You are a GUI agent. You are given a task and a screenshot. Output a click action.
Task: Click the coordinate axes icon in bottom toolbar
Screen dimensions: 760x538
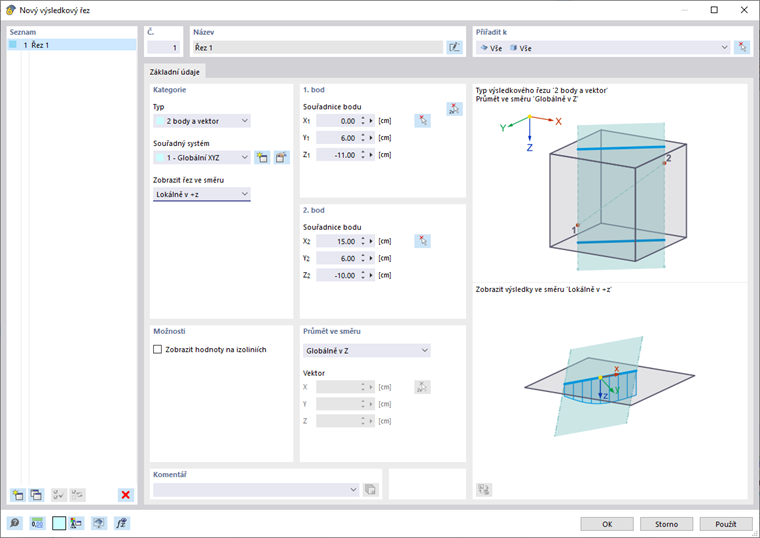pos(77,523)
